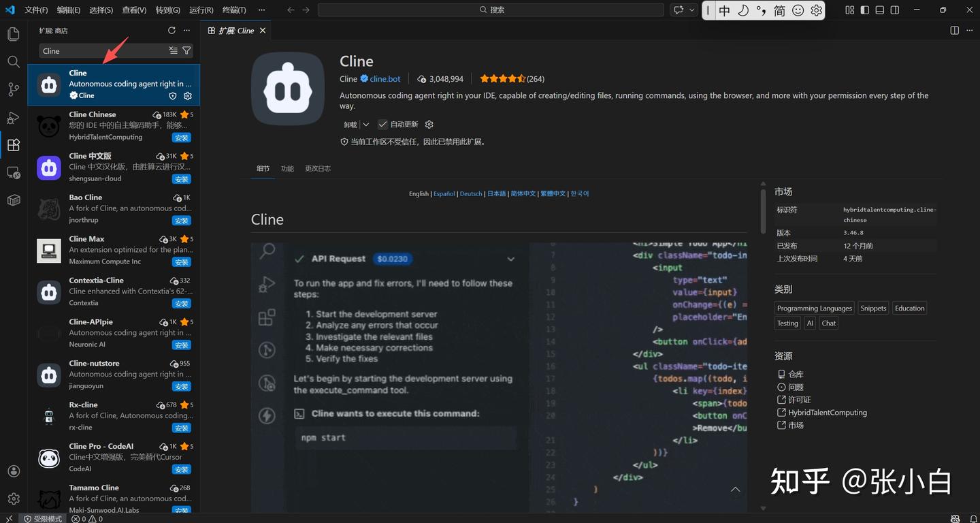Toggle Chinese punctuation mode in IME bar
The height and width of the screenshot is (523, 980).
pyautogui.click(x=762, y=10)
